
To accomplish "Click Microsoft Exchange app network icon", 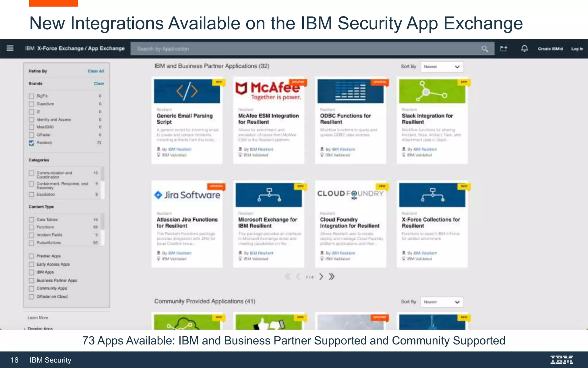I will 269,195.
